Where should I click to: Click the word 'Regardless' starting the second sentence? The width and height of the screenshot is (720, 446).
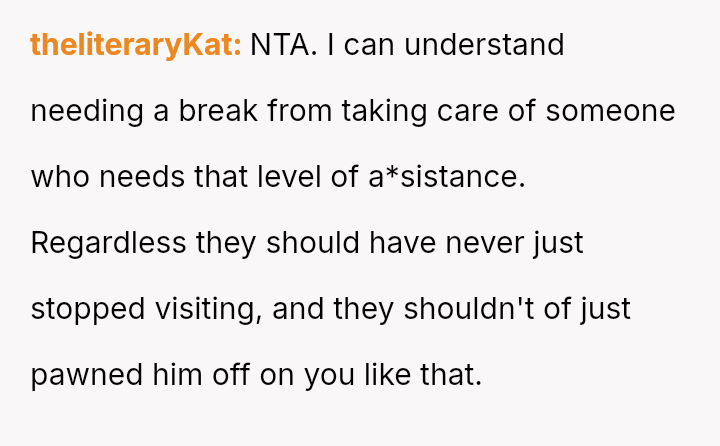(109, 243)
